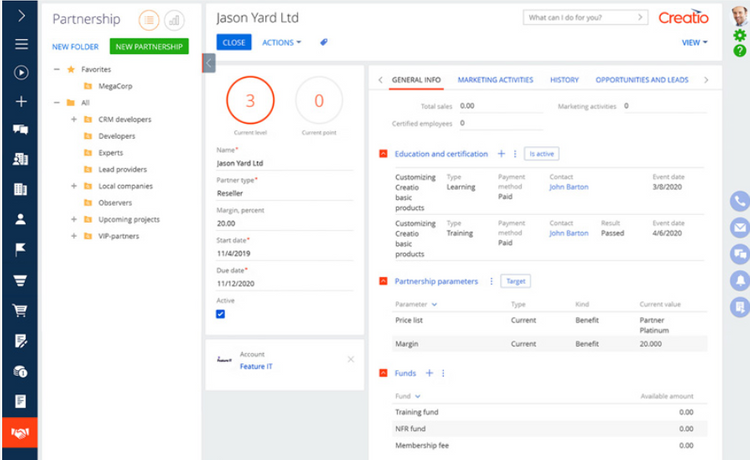Viewport: 750px width, 460px height.
Task: Open the green gear settings icon
Action: coord(739,35)
